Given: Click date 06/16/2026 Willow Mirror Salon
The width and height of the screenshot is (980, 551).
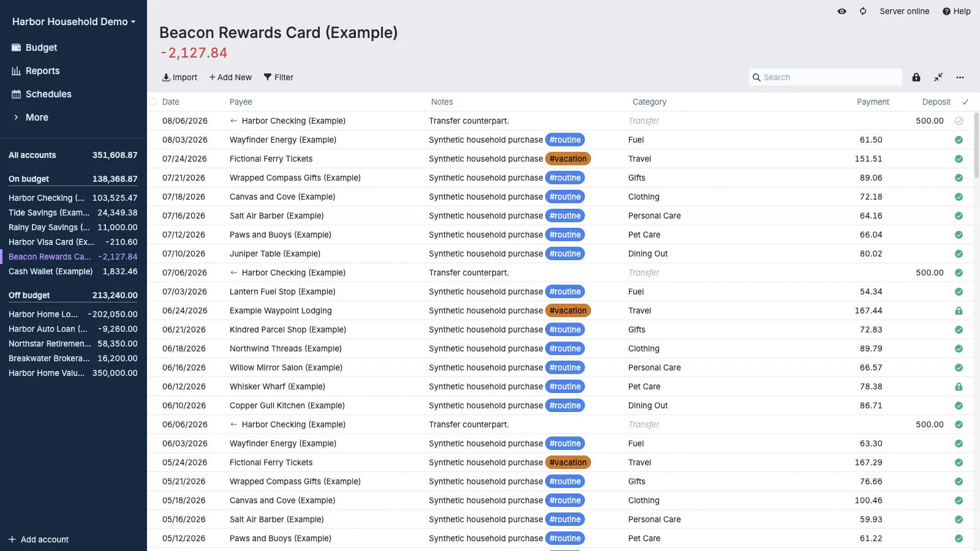Looking at the screenshot, I should click(x=185, y=367).
